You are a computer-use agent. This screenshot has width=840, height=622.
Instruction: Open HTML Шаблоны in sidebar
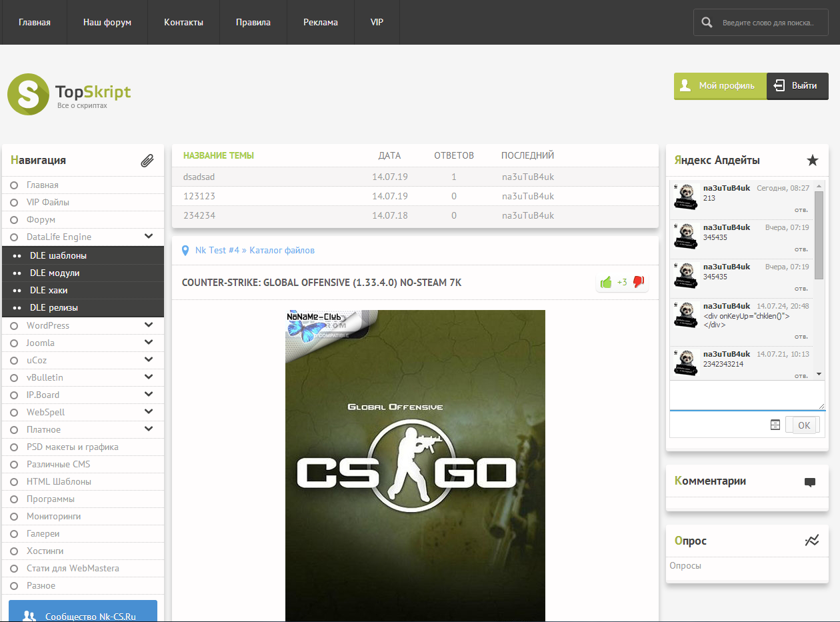(x=59, y=481)
